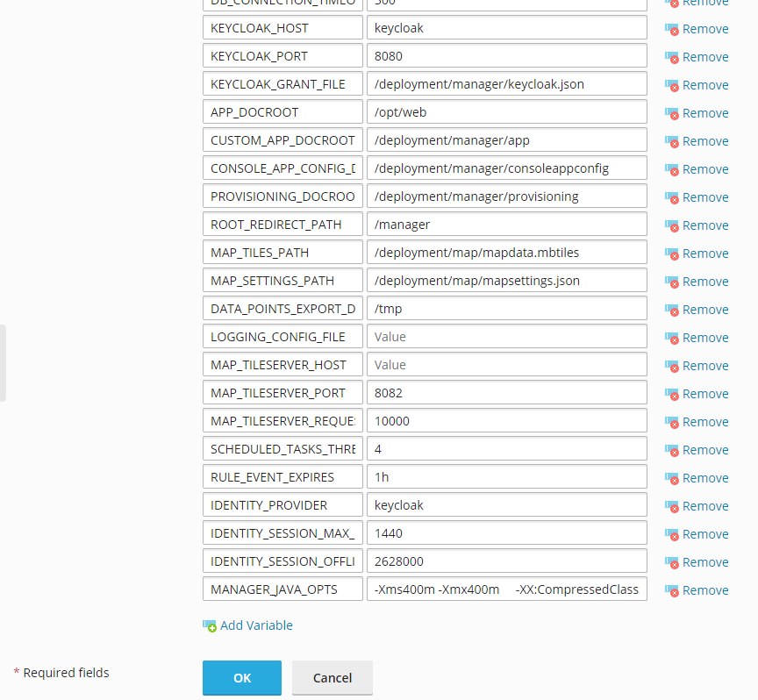
Task: Click the remove icon next to MAP_TILES_PATH
Action: 671,254
